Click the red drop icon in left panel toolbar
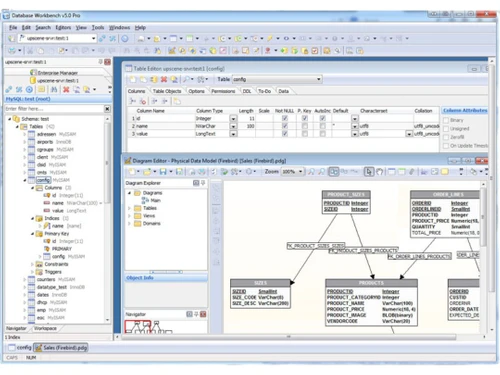Viewport: 500px width, 375px height. click(66, 90)
